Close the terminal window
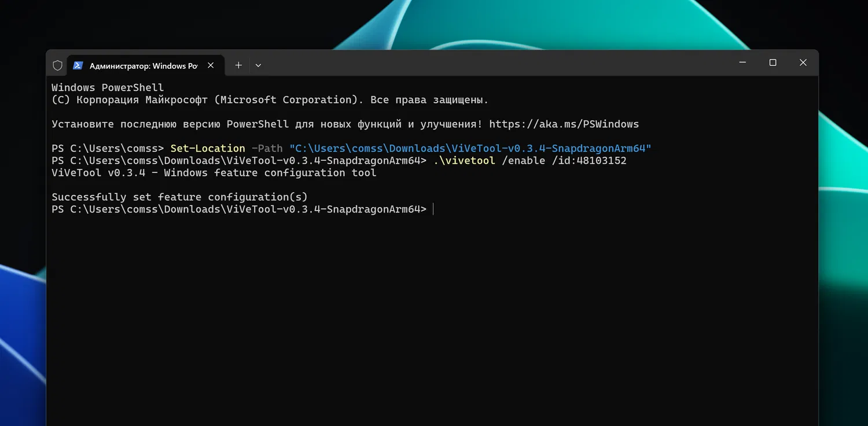 (803, 63)
